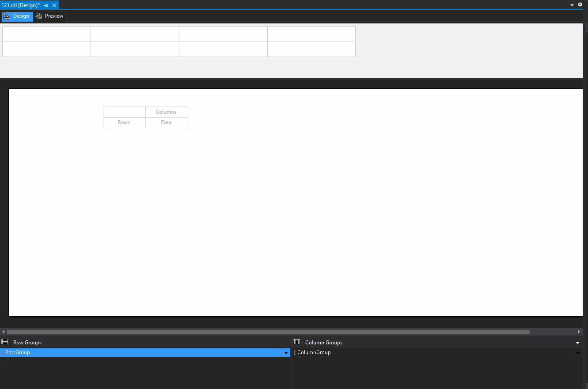Click the horizontal scrollbar thumb
588x389 pixels.
pyautogui.click(x=268, y=332)
